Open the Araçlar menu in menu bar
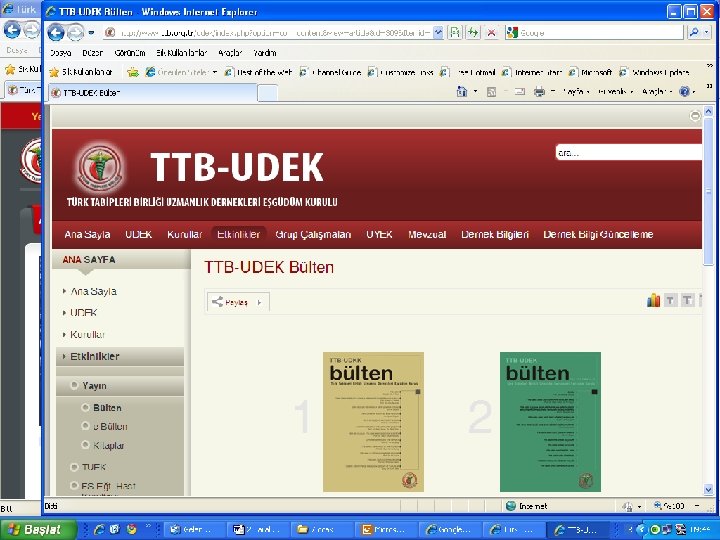Image resolution: width=720 pixels, height=540 pixels. coord(230,53)
